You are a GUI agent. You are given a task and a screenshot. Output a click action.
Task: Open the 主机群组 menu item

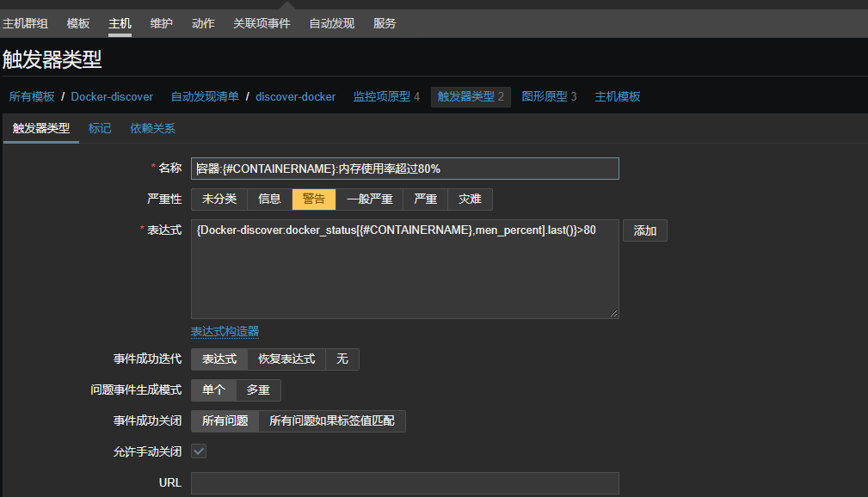[x=26, y=23]
